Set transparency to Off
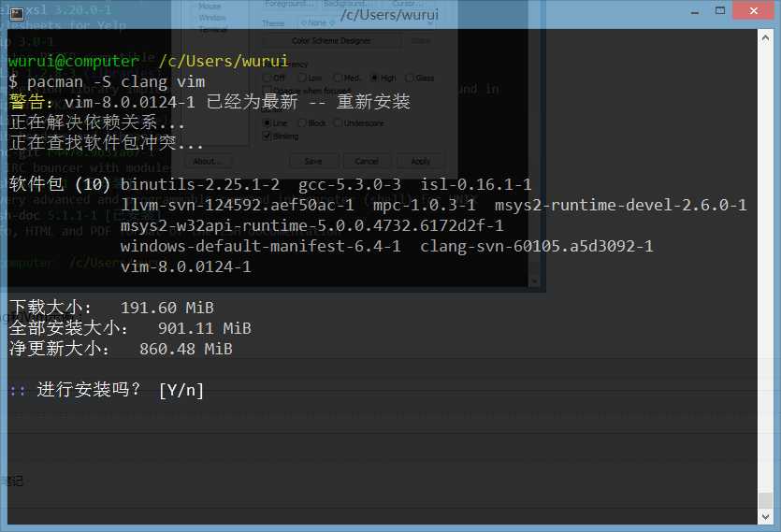This screenshot has height=532, width=781. point(274,78)
